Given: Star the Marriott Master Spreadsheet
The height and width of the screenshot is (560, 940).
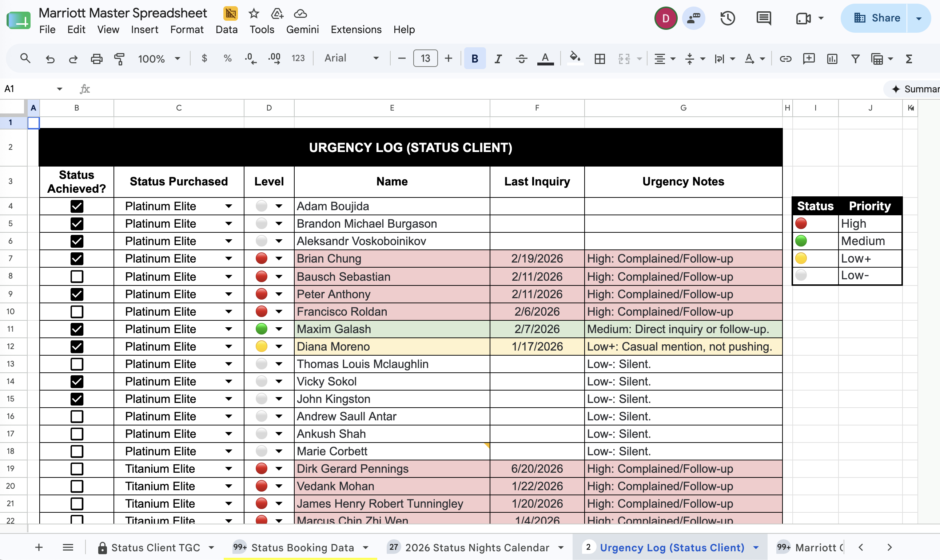Looking at the screenshot, I should pos(254,14).
